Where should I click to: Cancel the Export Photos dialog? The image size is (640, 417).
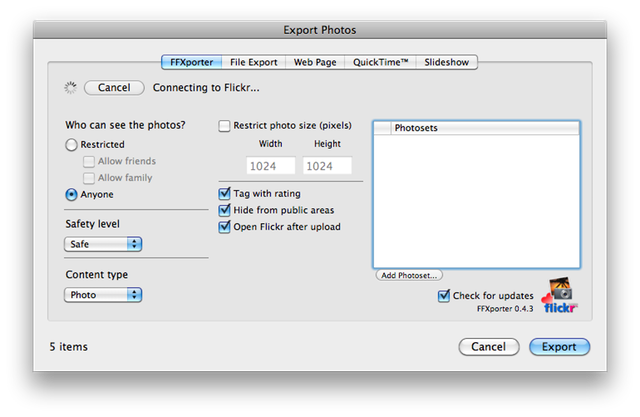(489, 347)
